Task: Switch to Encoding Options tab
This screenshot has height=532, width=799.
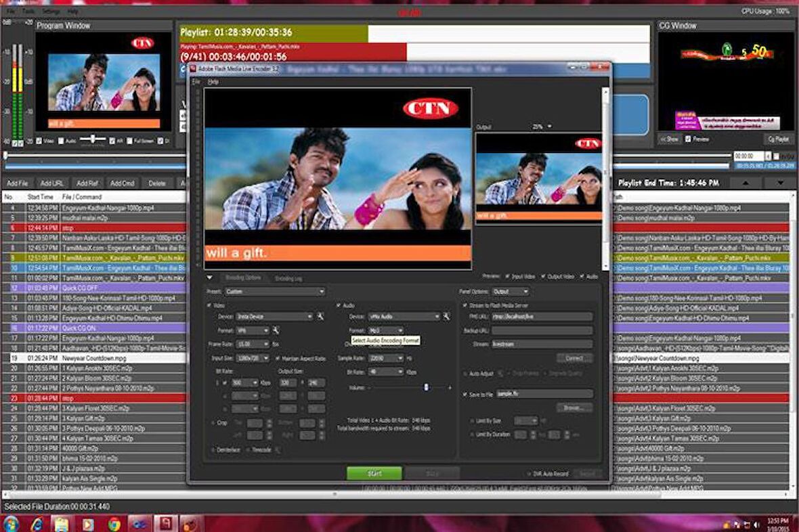Action: (243, 278)
